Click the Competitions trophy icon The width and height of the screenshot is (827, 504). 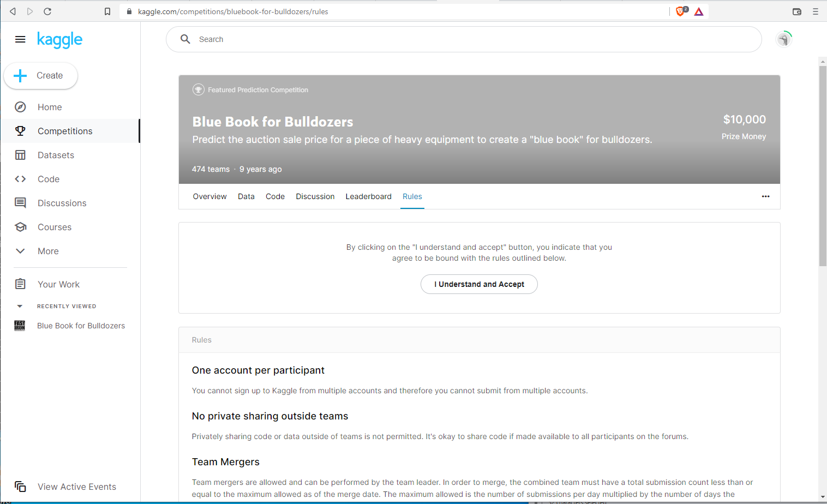click(20, 131)
